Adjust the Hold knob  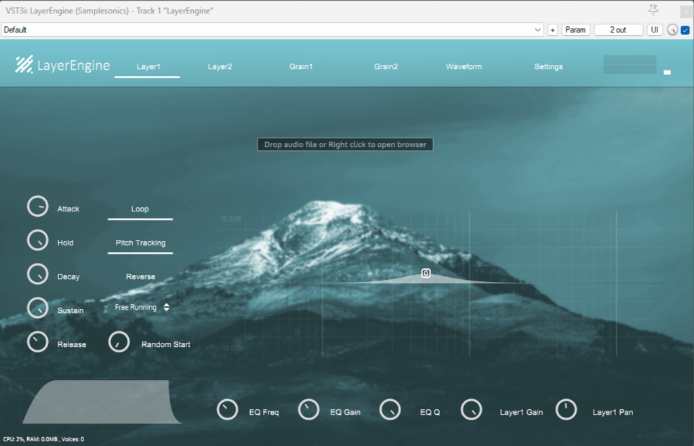37,241
